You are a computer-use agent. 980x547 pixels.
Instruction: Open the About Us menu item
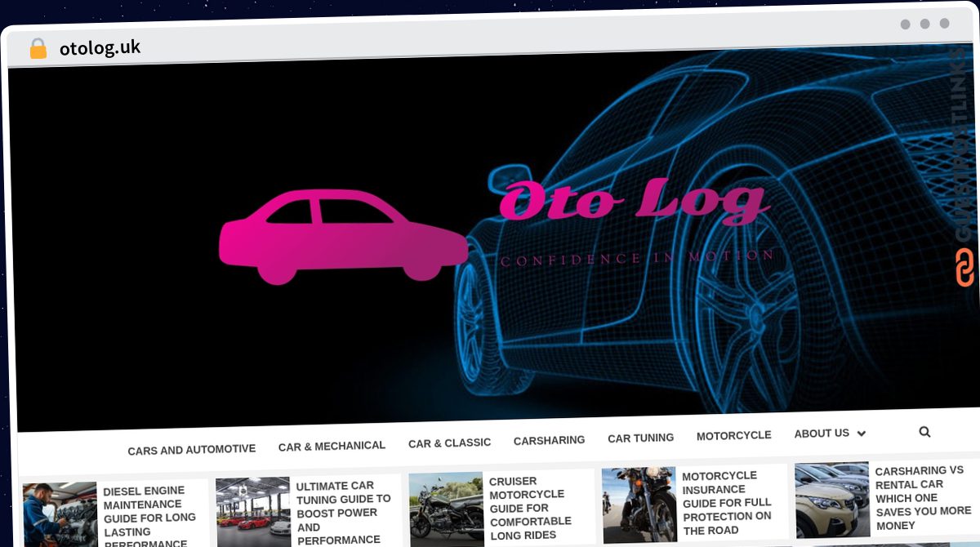coord(822,434)
